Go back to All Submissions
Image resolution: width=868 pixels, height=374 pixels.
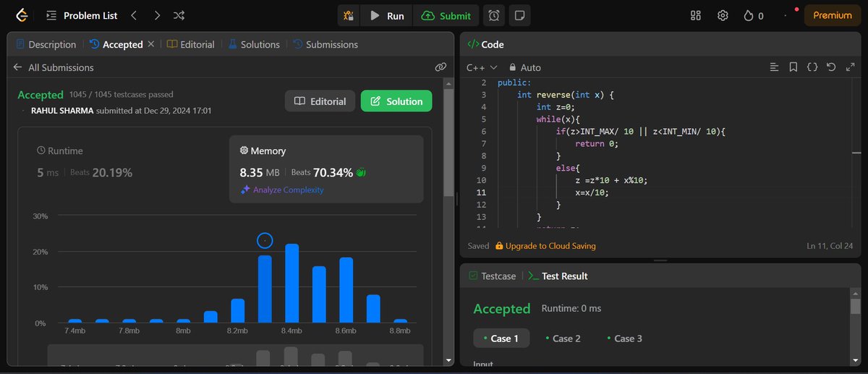pyautogui.click(x=54, y=67)
